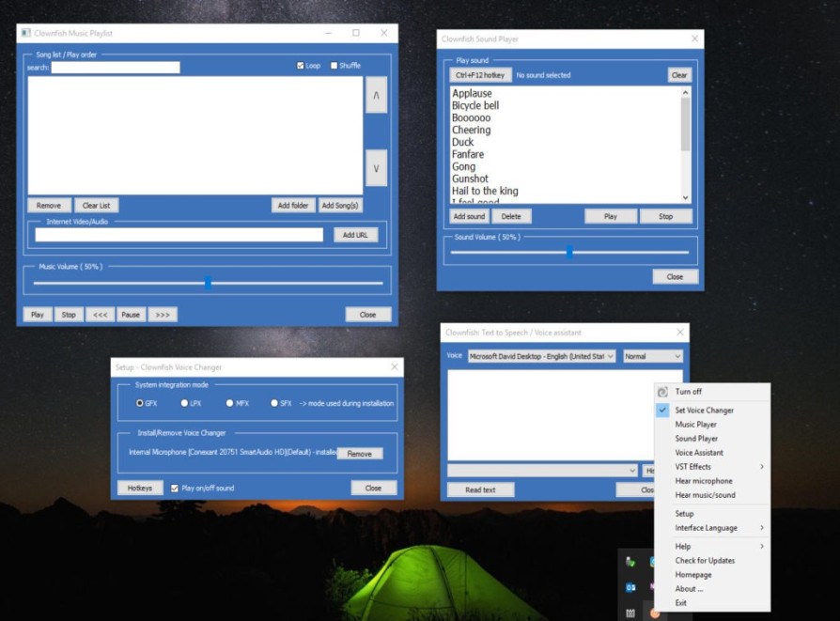Screen dimensions: 840x621
Task: Select Applause in the sound list
Action: (472, 94)
